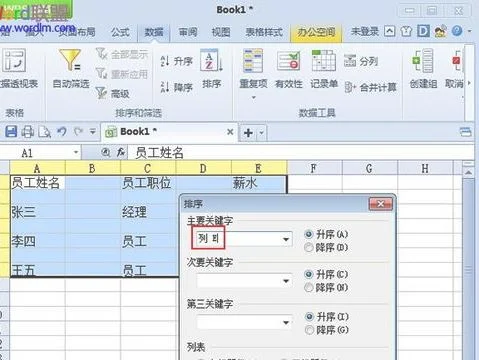Click the Create Group (创建组) tool
This screenshot has width=479, height=360.
click(x=423, y=68)
